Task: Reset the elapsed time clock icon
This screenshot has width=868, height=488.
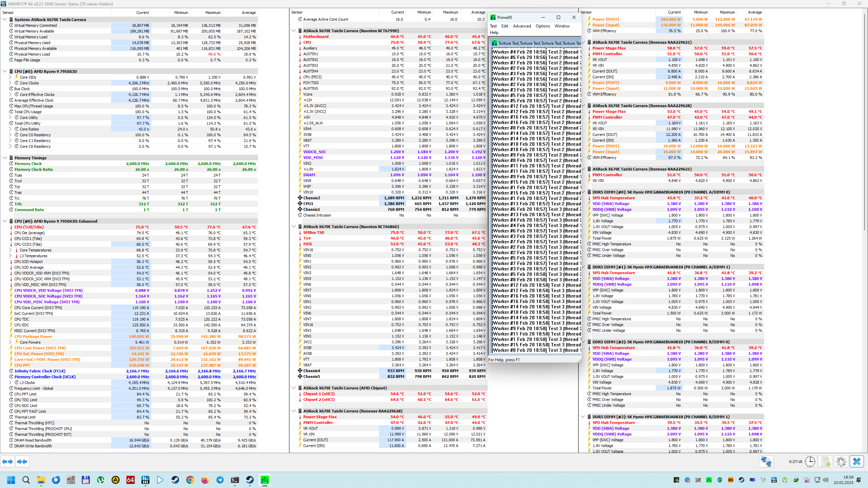Action: (810, 462)
